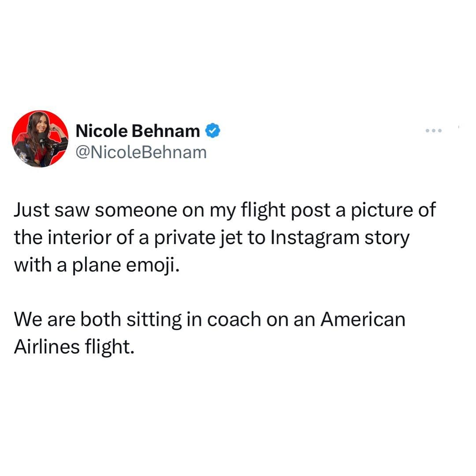Click the word "story" in the tweet

[x=386, y=238]
